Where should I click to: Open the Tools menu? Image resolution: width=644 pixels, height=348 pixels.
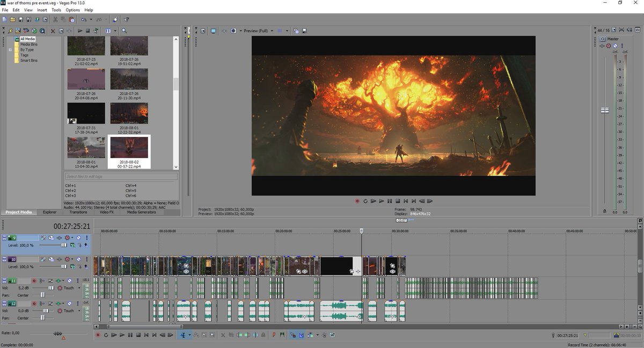click(x=56, y=10)
